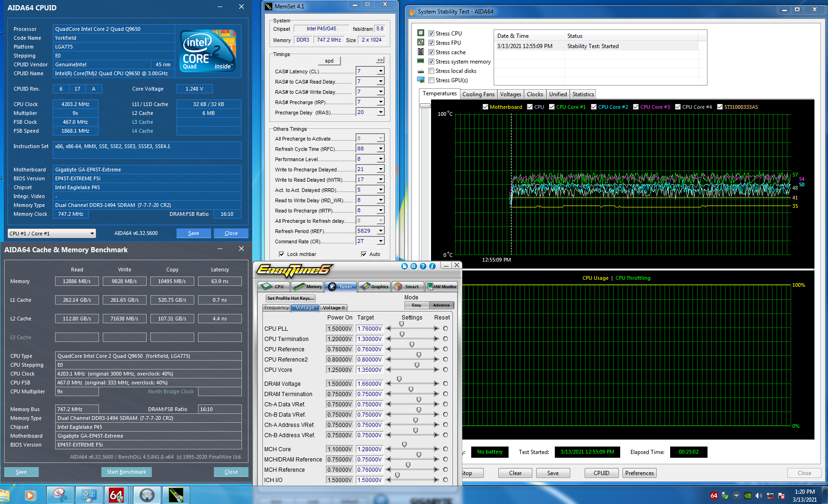Uncheck Stress system memory checkbox

(432, 61)
